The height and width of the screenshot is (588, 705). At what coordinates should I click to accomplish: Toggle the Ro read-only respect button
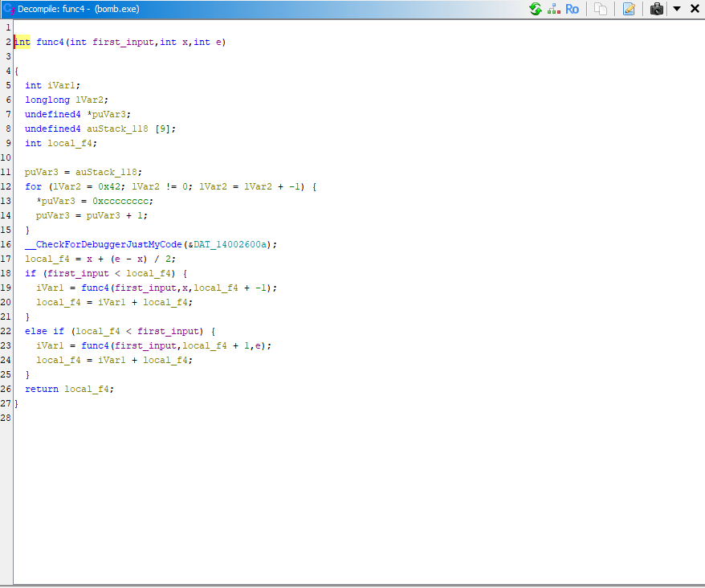point(572,9)
